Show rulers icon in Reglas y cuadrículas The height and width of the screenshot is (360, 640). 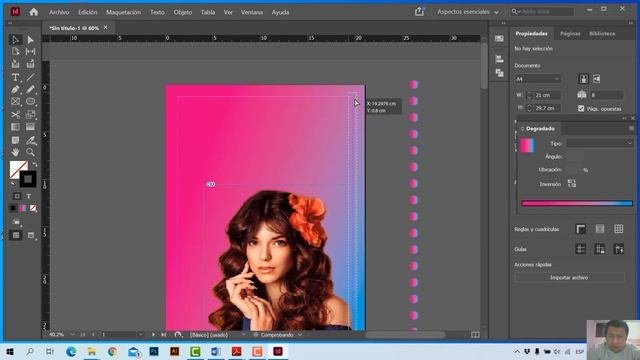[580, 229]
